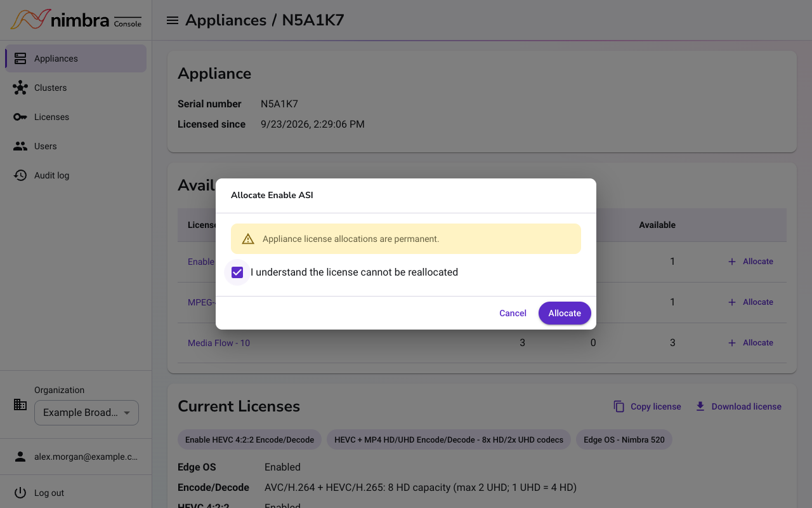Select the Enable HEVC 4:2:2 Encode/Decode chip
Screen dimensions: 812x508
[x=249, y=439]
